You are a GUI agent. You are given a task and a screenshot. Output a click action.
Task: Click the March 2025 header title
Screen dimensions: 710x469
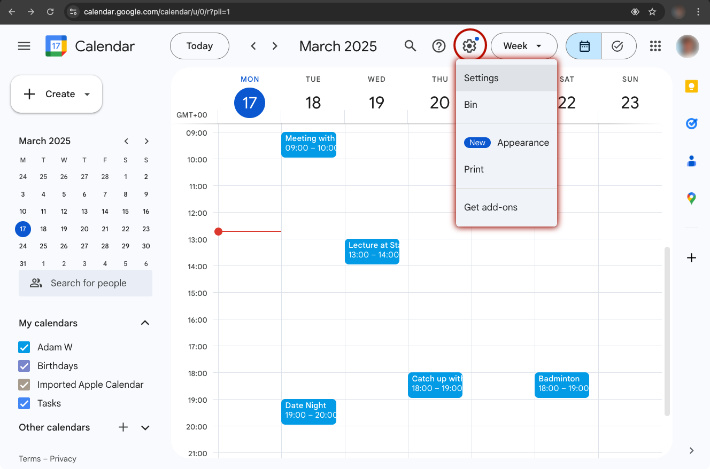(x=338, y=46)
